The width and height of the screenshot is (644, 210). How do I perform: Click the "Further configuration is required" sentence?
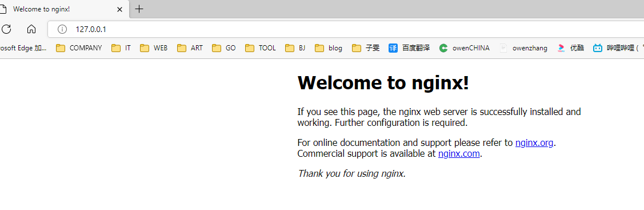tap(401, 122)
